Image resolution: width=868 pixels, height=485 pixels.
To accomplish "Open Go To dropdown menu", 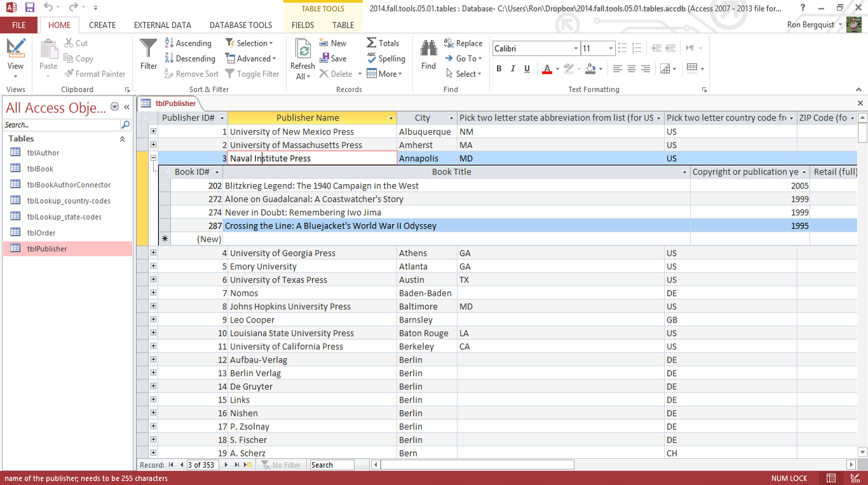I will [x=463, y=58].
